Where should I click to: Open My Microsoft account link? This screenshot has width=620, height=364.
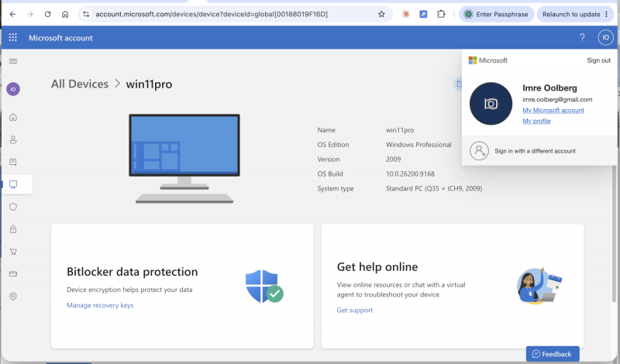tap(553, 110)
